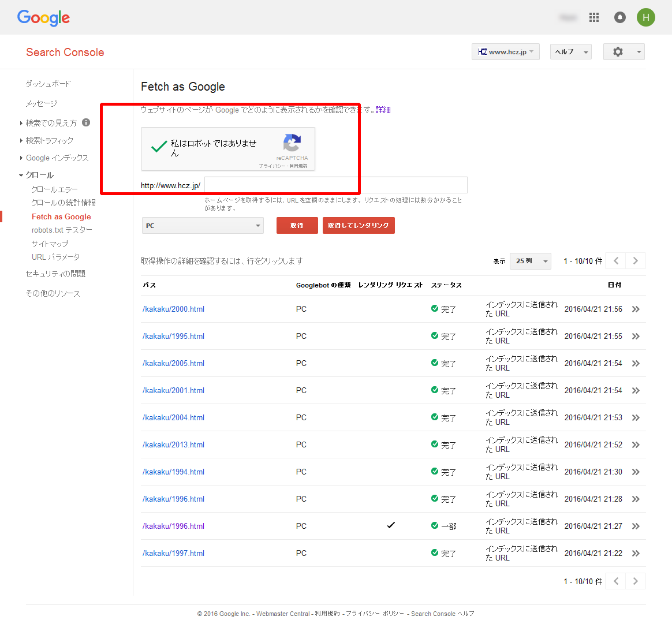
Task: Open セキュリティの問題 in the sidebar
Action: click(55, 274)
